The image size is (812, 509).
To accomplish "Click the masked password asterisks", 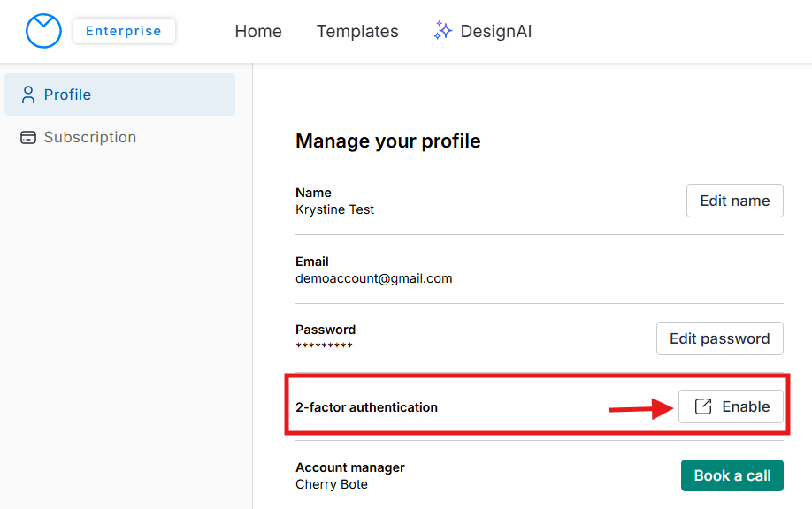I will pyautogui.click(x=324, y=346).
